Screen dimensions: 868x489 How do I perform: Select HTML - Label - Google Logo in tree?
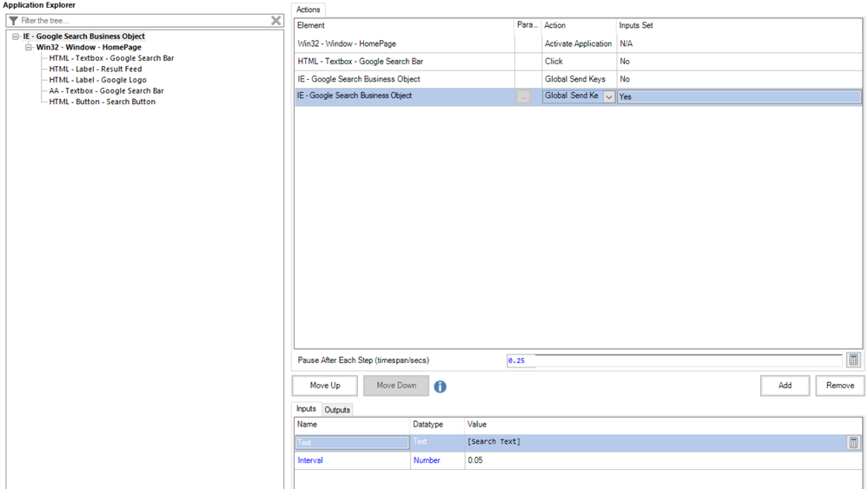click(x=97, y=80)
